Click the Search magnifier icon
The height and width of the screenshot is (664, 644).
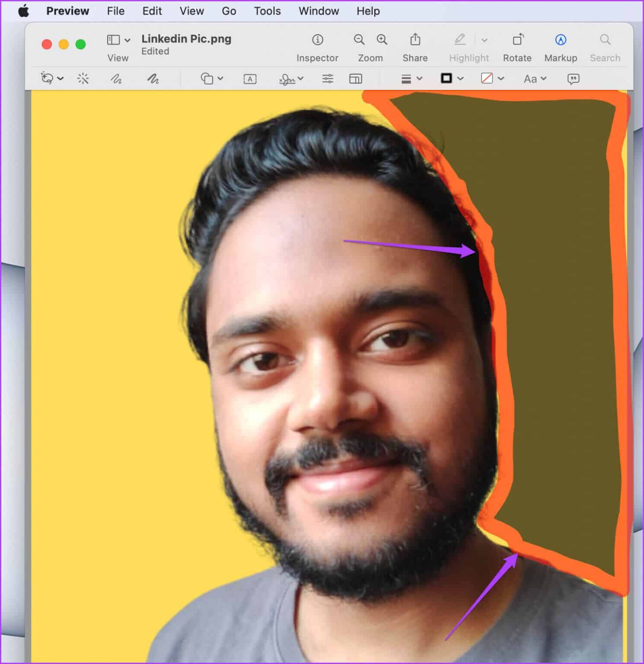point(605,40)
